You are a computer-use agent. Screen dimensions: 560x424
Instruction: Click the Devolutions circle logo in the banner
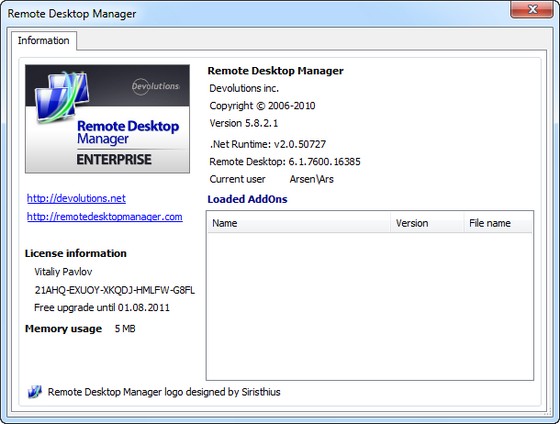point(155,86)
